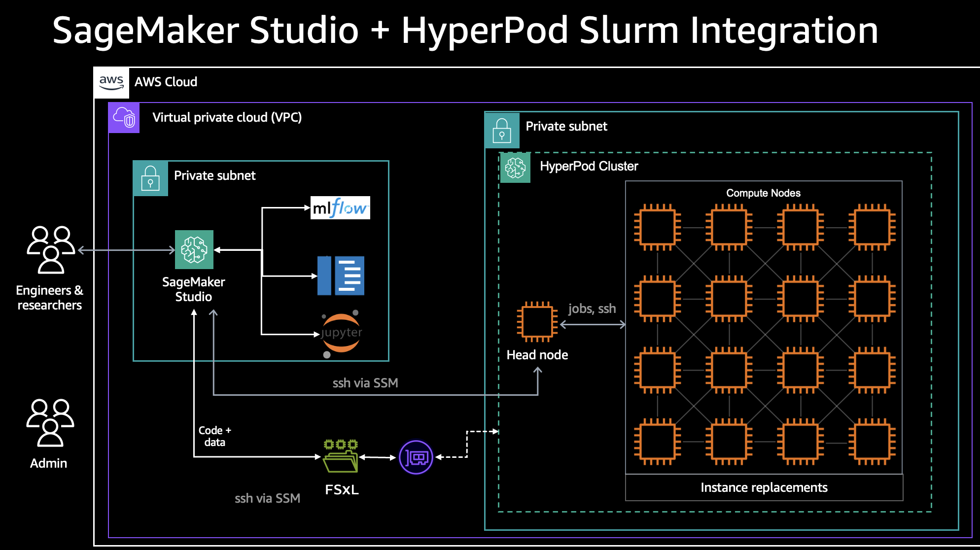Click the Engineers & researchers users icon
Viewport: 980px width, 550px height.
tap(51, 249)
